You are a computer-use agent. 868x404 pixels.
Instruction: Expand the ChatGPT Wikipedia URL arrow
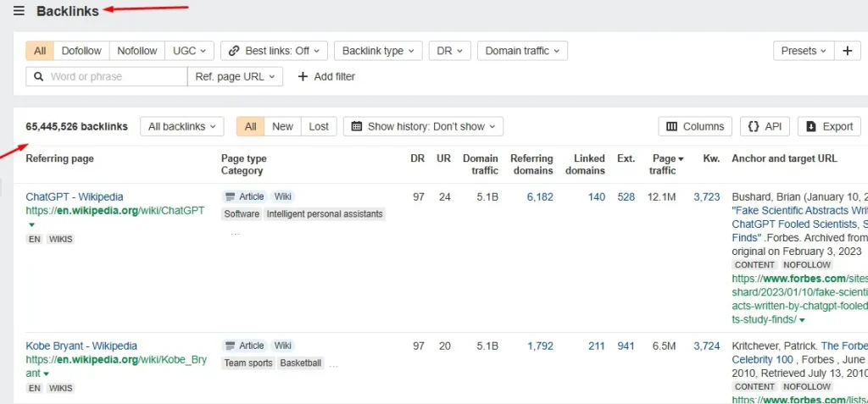[31, 224]
